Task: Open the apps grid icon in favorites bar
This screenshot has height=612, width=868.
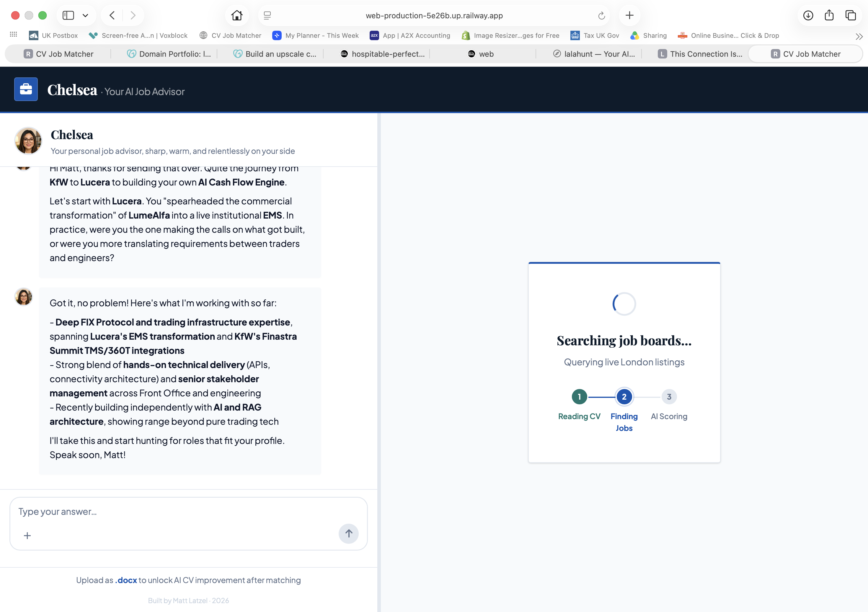Action: (x=14, y=35)
